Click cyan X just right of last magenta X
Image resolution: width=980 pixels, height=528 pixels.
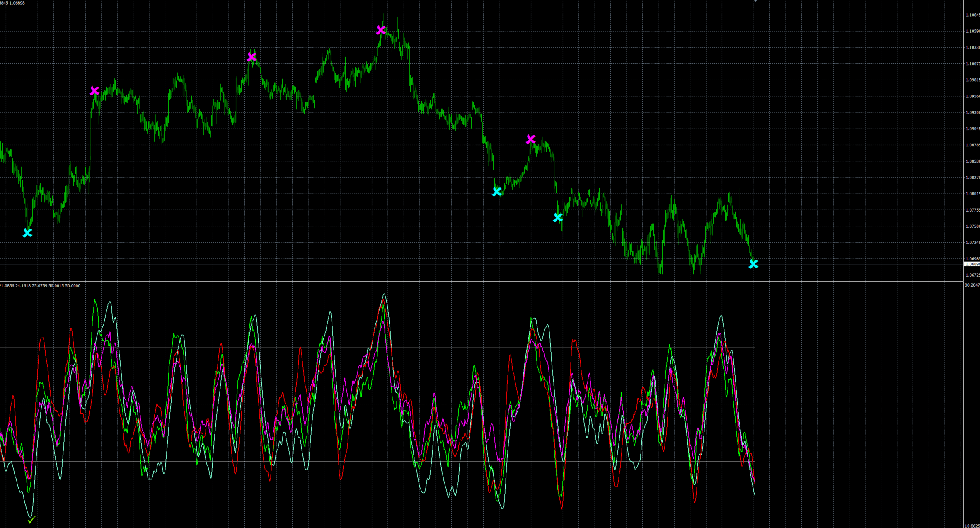click(558, 217)
